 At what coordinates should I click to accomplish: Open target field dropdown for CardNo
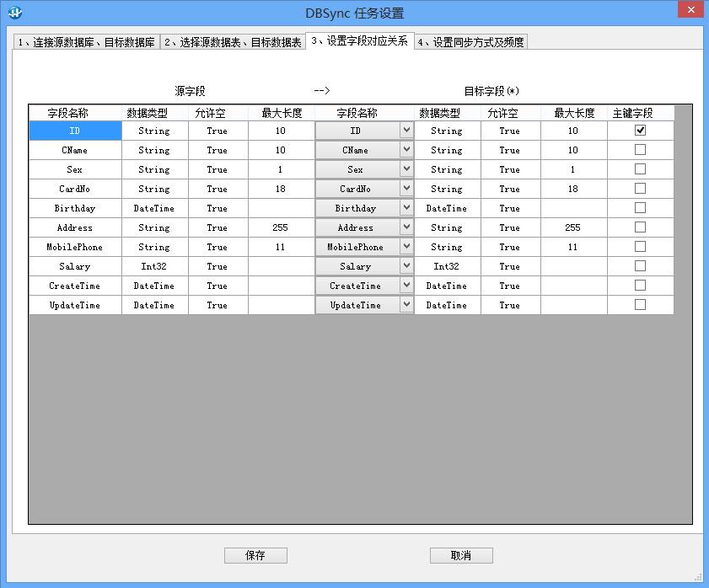click(406, 189)
